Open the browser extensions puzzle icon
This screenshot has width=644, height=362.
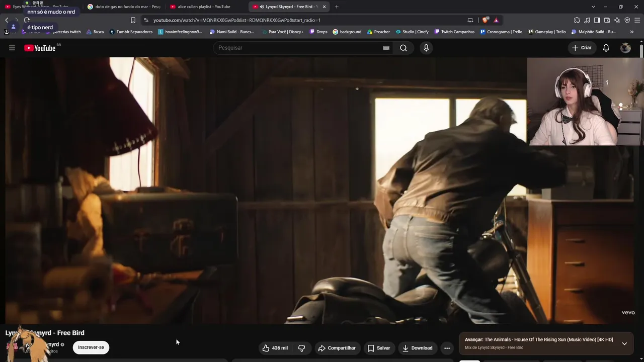coord(577,20)
